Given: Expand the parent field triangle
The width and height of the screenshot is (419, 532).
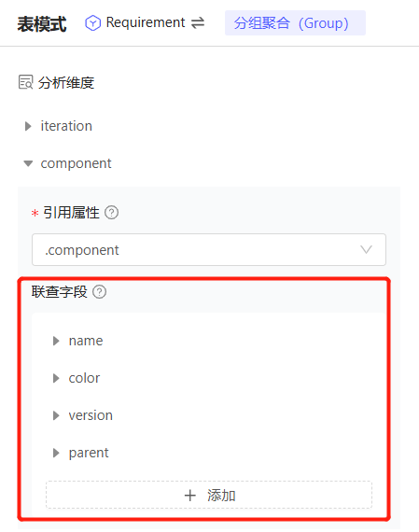Looking at the screenshot, I should (56, 453).
